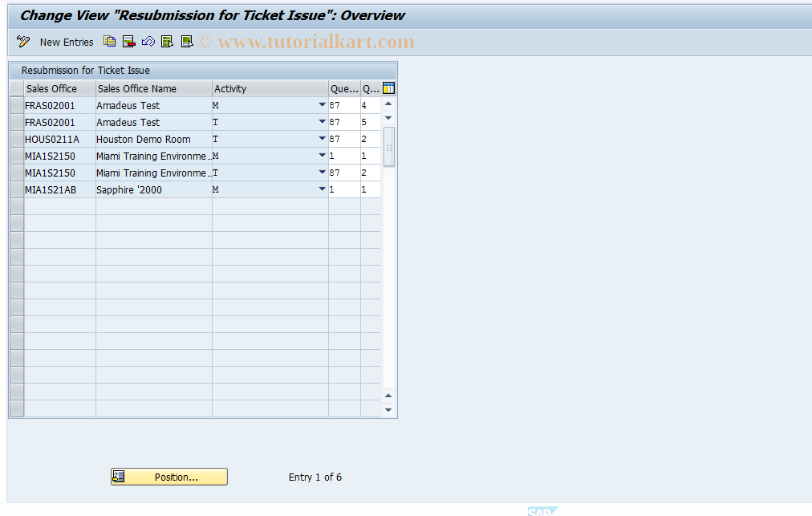Click the HOUS0211A sales office cell
Screen dimensions: 812x516
59,139
